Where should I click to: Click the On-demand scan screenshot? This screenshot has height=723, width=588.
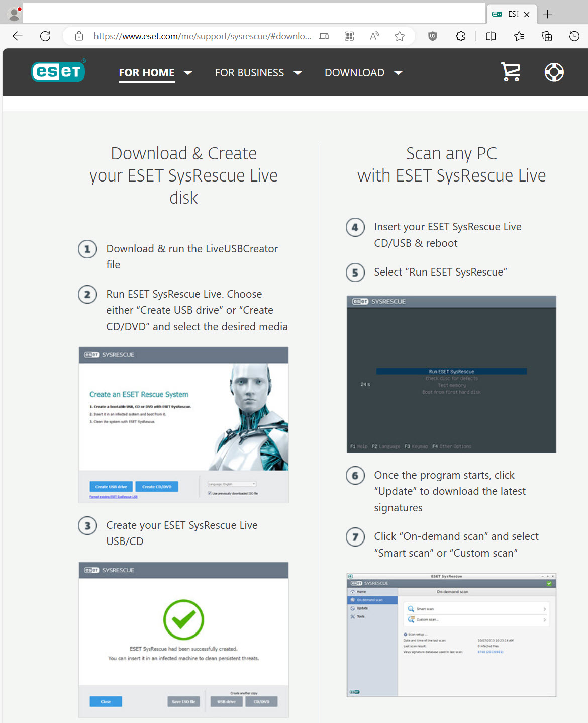click(451, 635)
